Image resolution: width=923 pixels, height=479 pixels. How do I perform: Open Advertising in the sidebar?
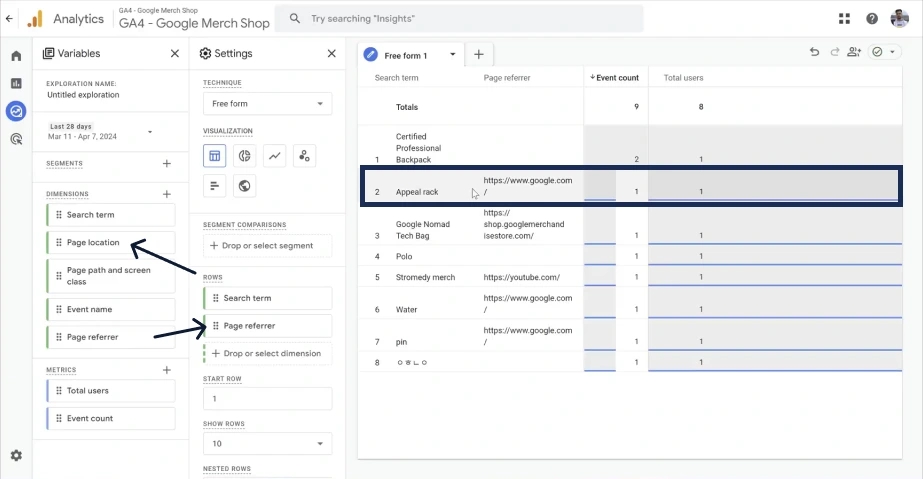(16, 139)
